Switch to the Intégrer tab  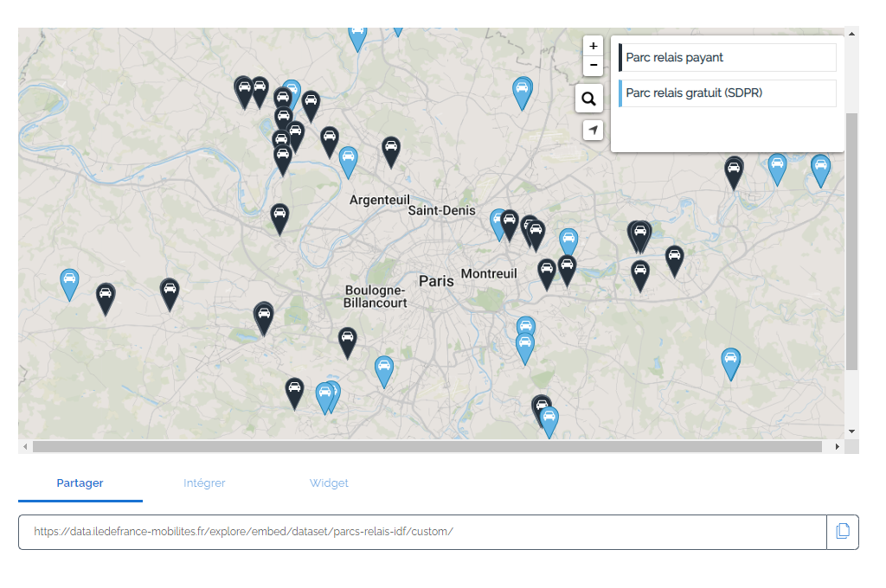pyautogui.click(x=204, y=483)
